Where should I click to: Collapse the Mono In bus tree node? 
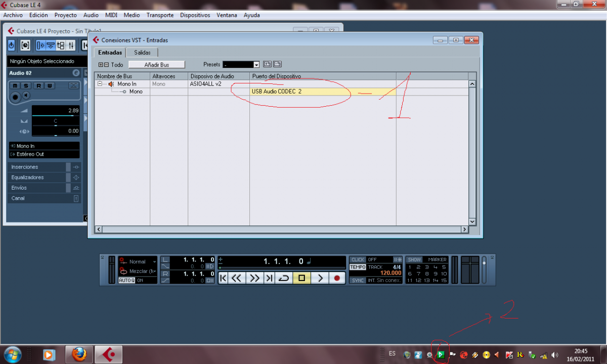100,84
